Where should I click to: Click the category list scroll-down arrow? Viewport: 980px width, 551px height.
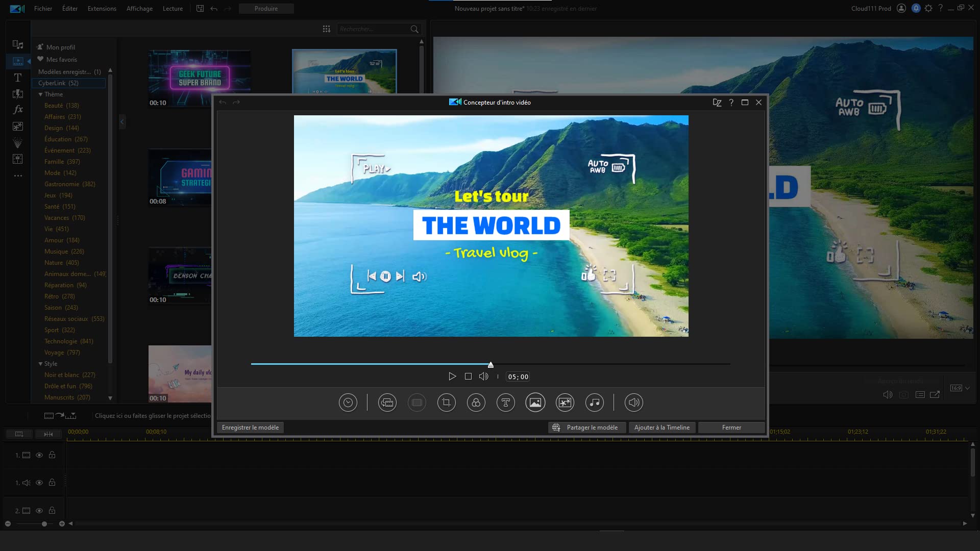110,398
